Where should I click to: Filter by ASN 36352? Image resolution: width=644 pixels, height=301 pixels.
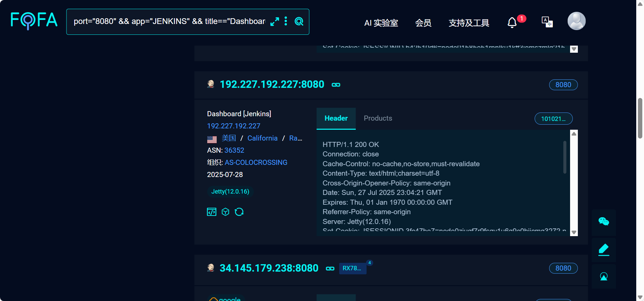tap(234, 150)
